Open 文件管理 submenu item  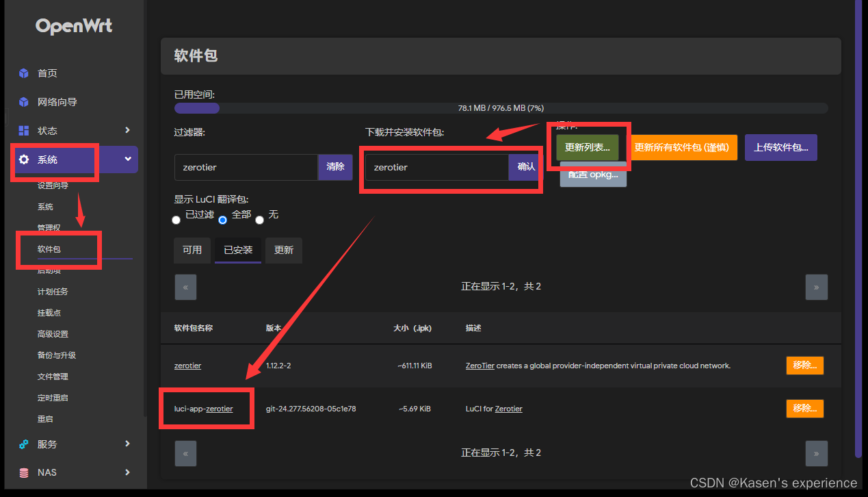[53, 377]
